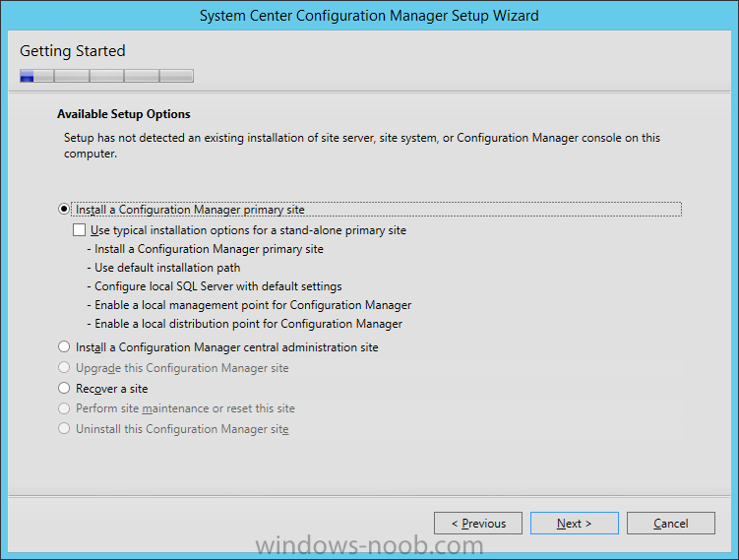Click the second progress bar segment

pos(72,76)
